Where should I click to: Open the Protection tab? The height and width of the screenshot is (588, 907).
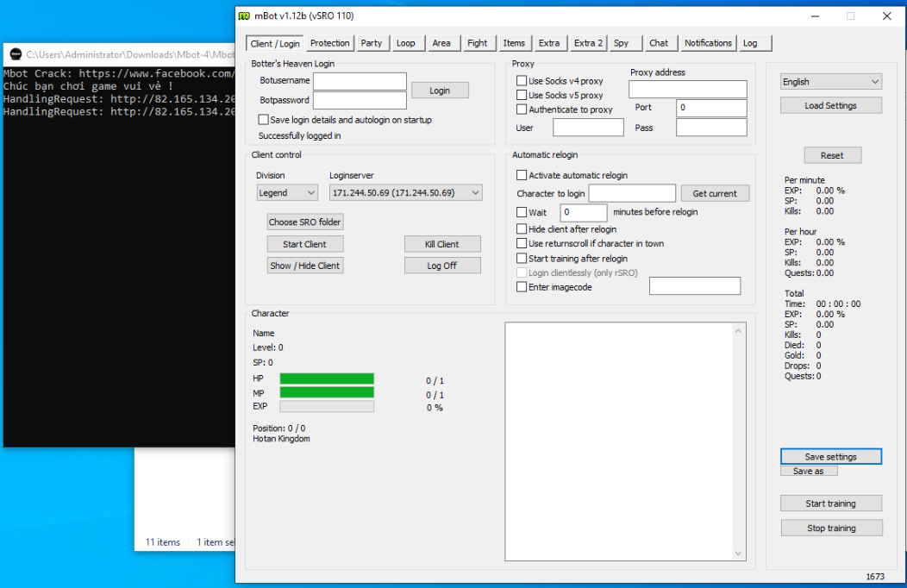[329, 43]
